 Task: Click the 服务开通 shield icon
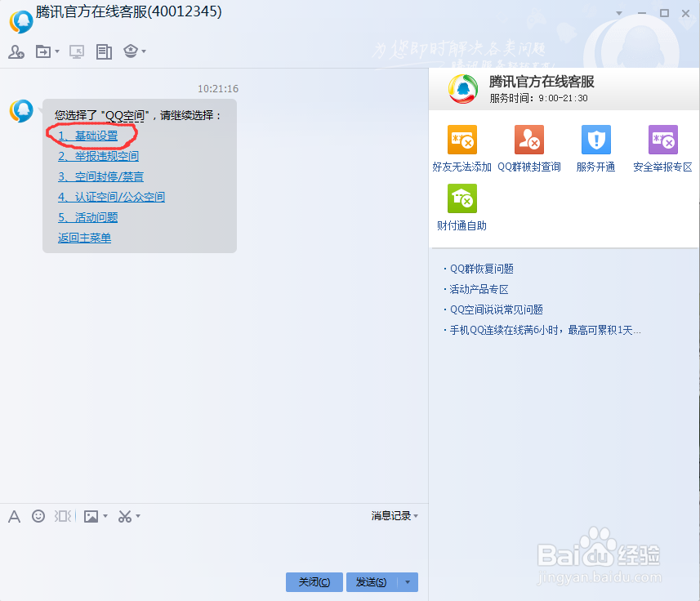596,140
